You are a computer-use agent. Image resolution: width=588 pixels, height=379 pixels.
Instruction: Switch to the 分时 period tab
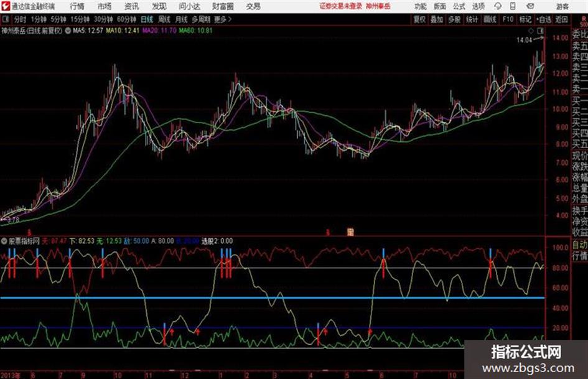(21, 19)
